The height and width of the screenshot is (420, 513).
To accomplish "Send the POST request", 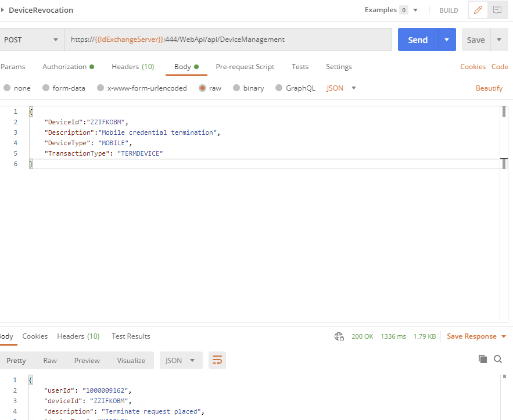I will [x=418, y=40].
